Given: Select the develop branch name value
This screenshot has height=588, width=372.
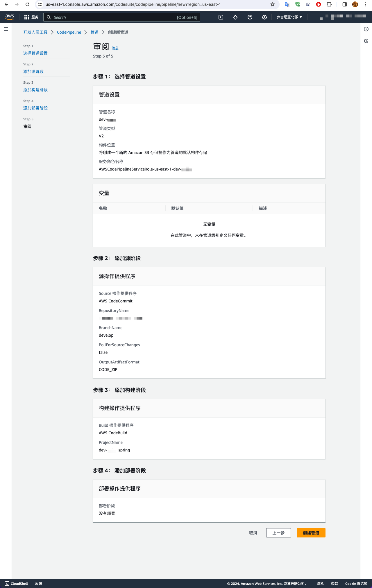Looking at the screenshot, I should 106,335.
